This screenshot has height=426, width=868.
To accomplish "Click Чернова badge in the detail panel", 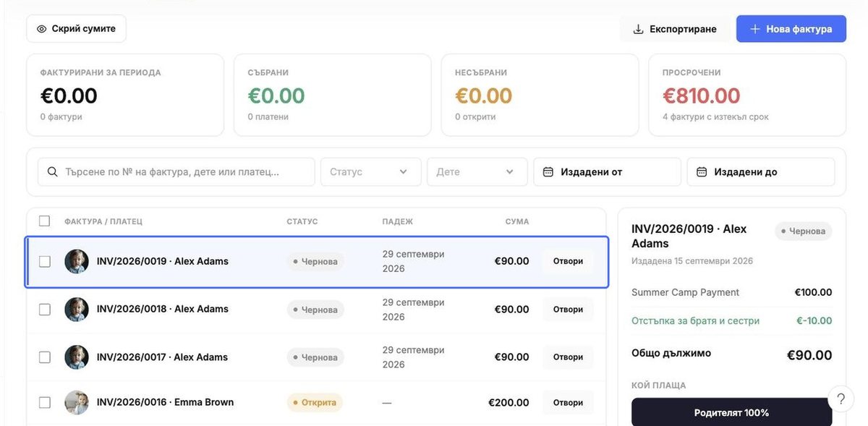I will tap(803, 231).
